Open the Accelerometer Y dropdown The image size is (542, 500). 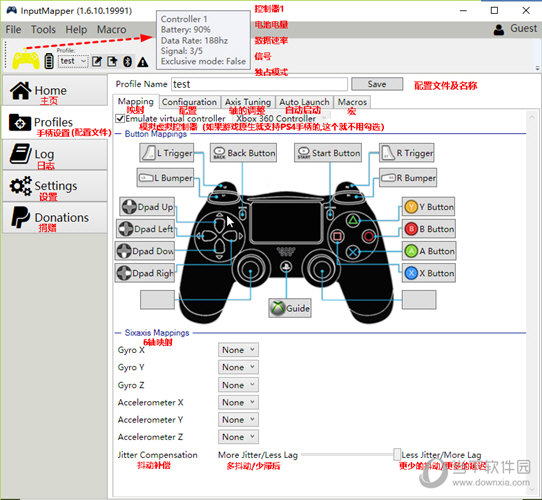point(238,420)
